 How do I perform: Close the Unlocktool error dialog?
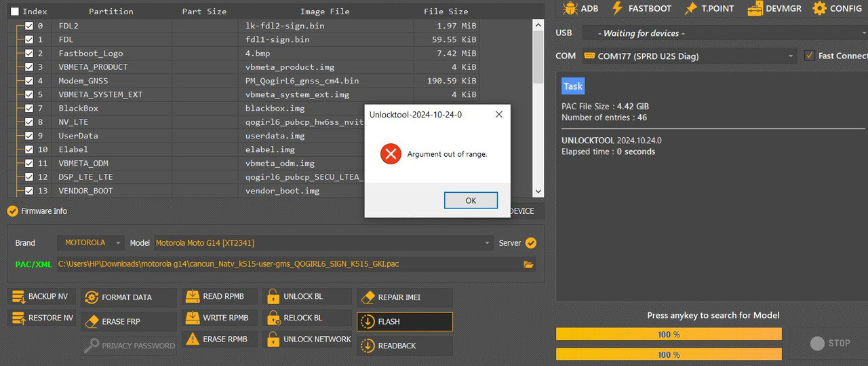coord(498,115)
